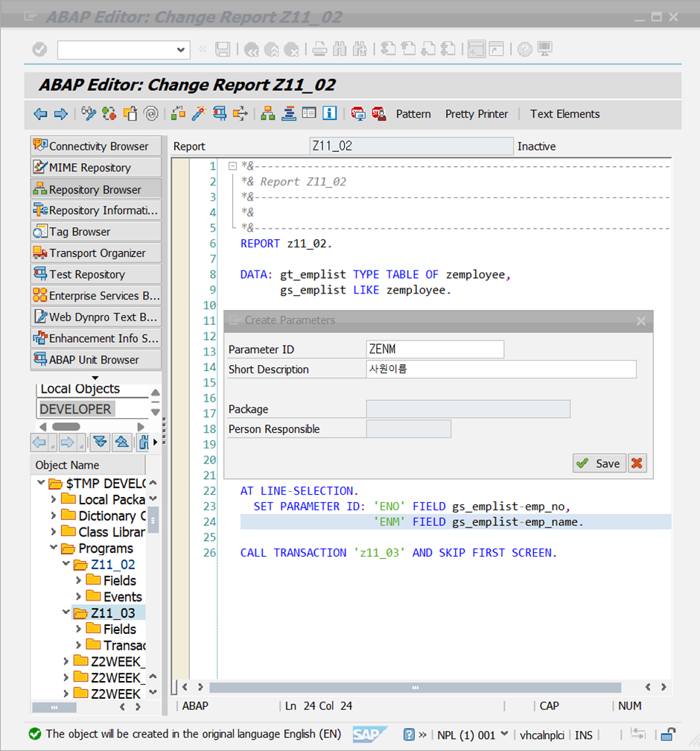Activate the program with the magic wand icon
Screen dimensions: 700x751
[199, 113]
